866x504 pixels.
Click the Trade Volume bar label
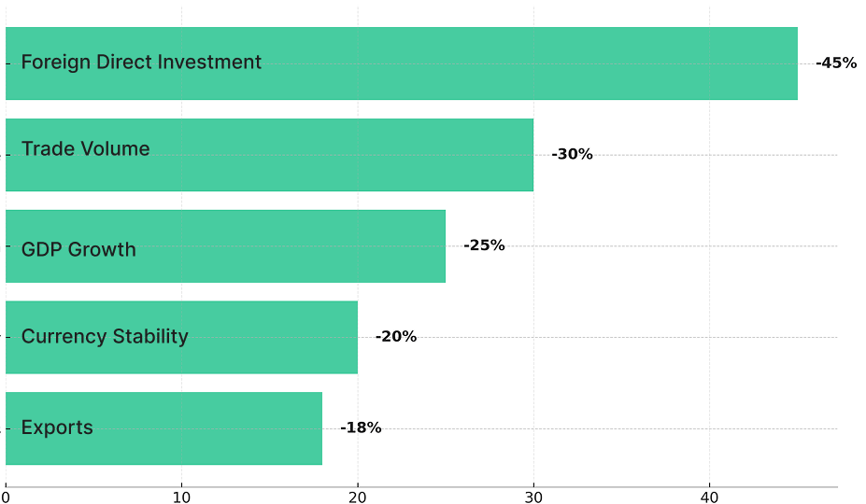pos(85,149)
